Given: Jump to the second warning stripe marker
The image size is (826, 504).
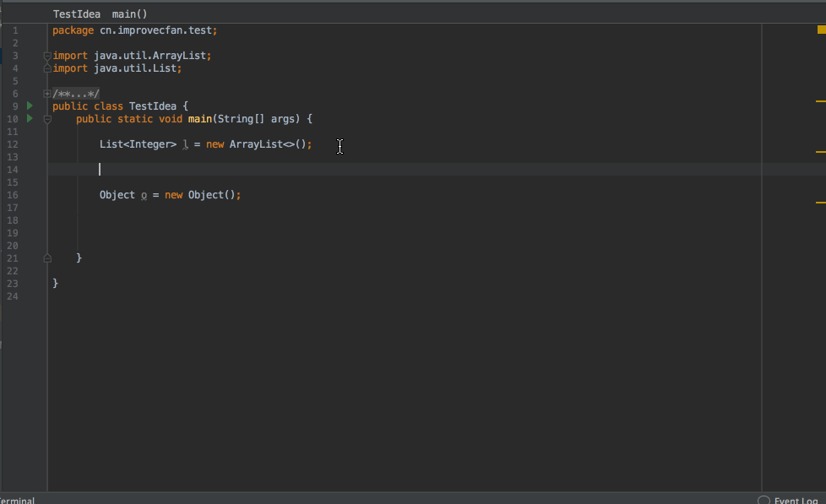Looking at the screenshot, I should tap(820, 152).
